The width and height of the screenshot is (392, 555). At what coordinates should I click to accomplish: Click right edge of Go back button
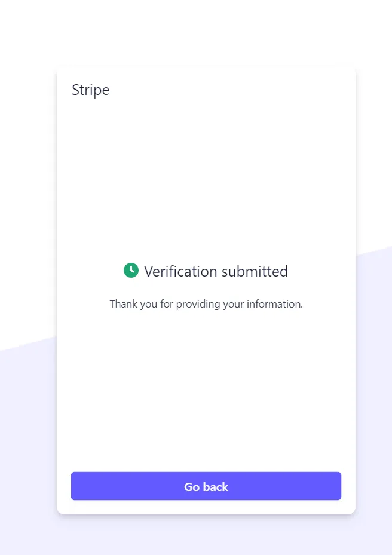pyautogui.click(x=338, y=486)
